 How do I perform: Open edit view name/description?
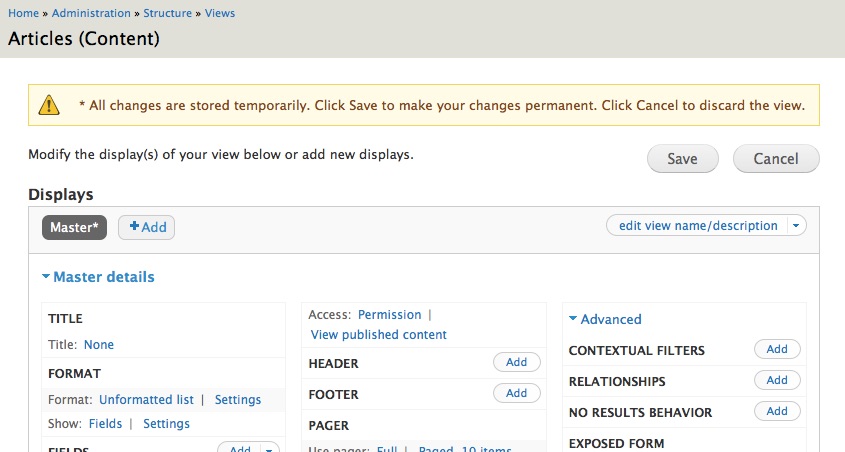point(698,226)
